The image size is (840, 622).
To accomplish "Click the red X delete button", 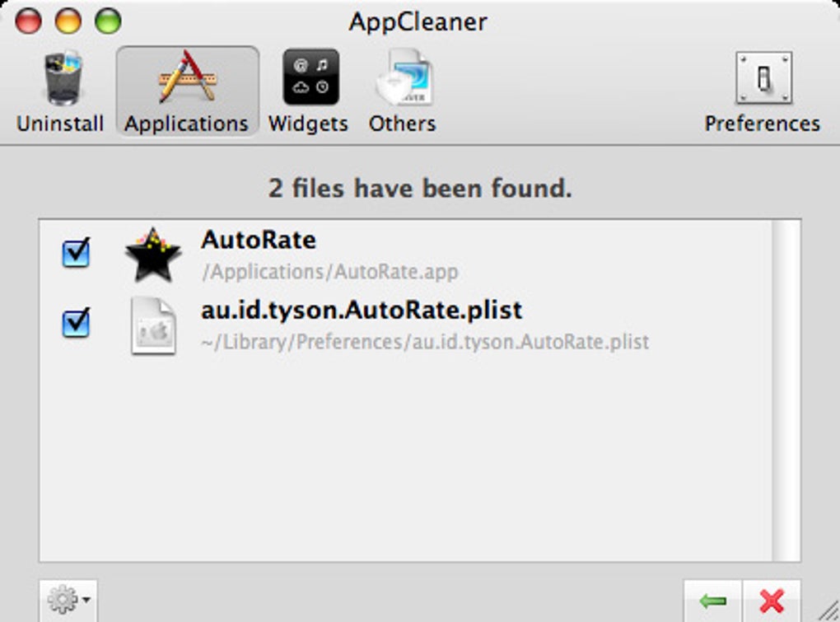I will pyautogui.click(x=772, y=601).
